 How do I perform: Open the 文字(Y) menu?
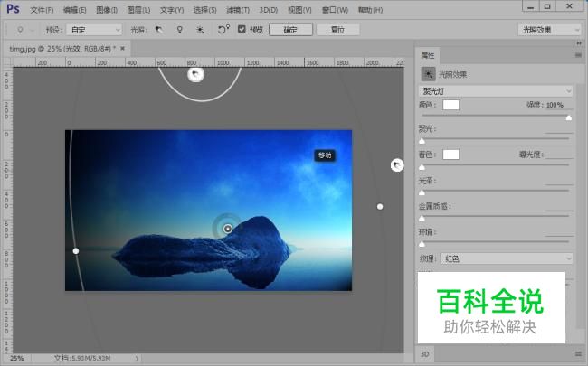[x=172, y=10]
